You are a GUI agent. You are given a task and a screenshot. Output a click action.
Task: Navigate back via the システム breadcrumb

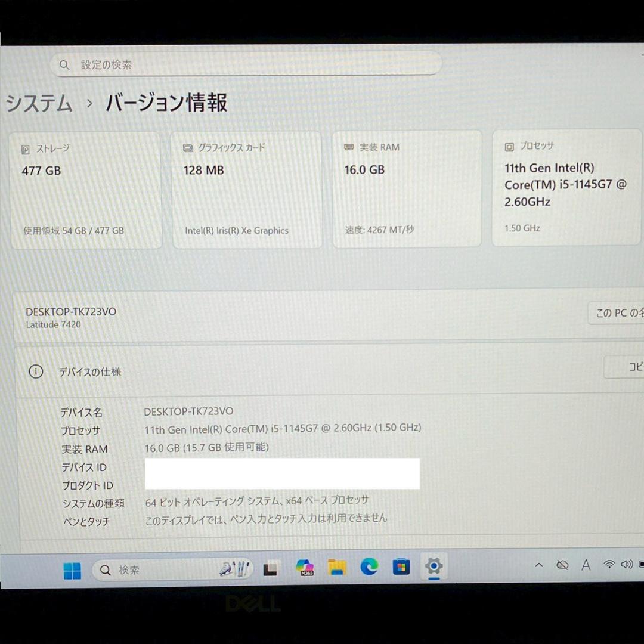pyautogui.click(x=38, y=104)
